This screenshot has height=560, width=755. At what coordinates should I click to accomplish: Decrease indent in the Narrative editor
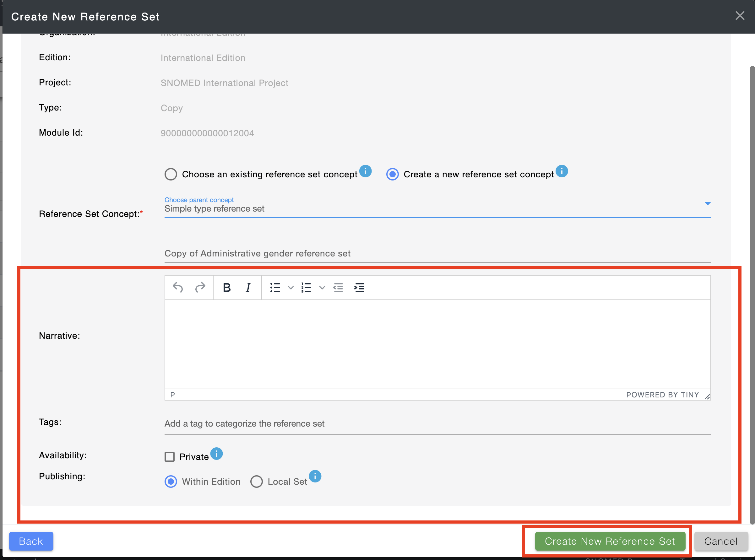[338, 288]
